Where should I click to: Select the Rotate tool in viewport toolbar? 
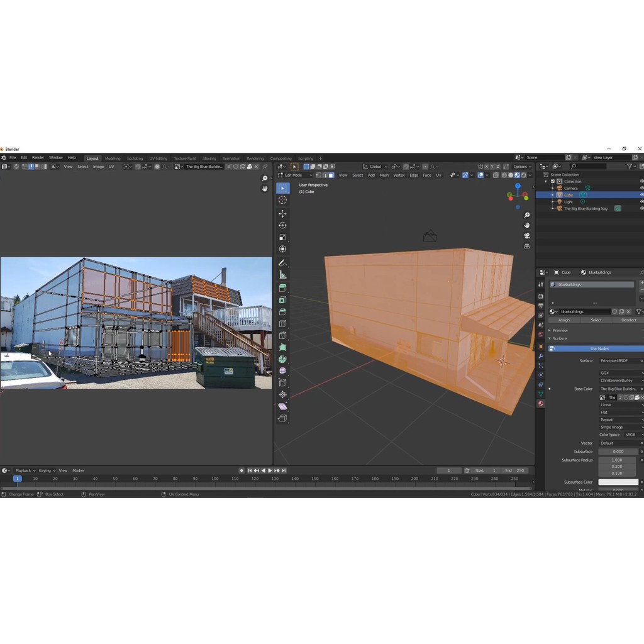click(282, 225)
